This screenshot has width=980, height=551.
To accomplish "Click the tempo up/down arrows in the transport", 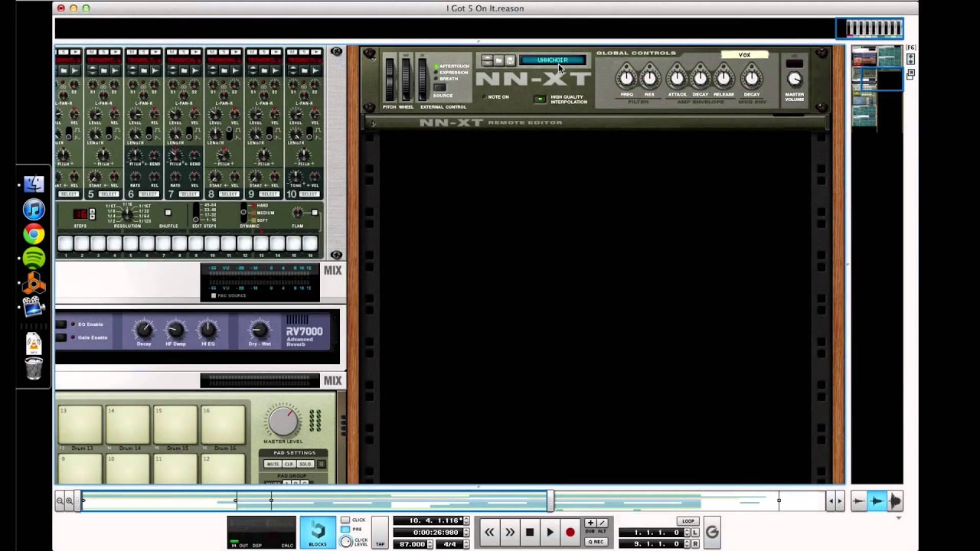I will click(430, 544).
